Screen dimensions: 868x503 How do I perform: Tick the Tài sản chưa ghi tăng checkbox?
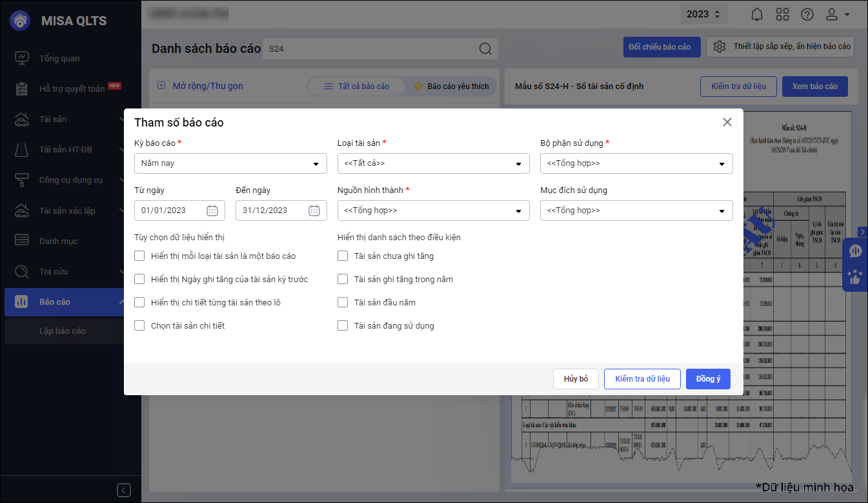pyautogui.click(x=343, y=256)
